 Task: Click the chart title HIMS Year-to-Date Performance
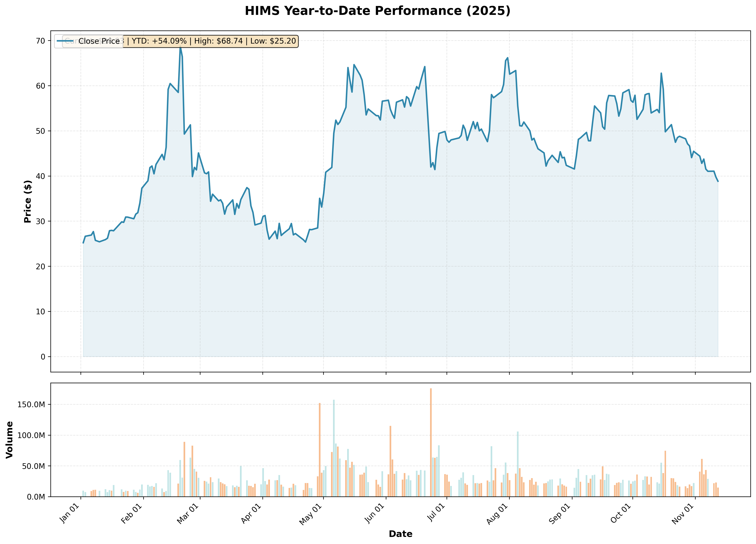tap(377, 11)
